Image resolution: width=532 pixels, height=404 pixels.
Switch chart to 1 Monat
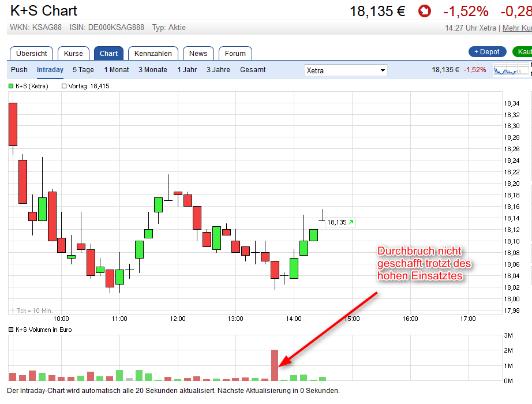pyautogui.click(x=117, y=70)
